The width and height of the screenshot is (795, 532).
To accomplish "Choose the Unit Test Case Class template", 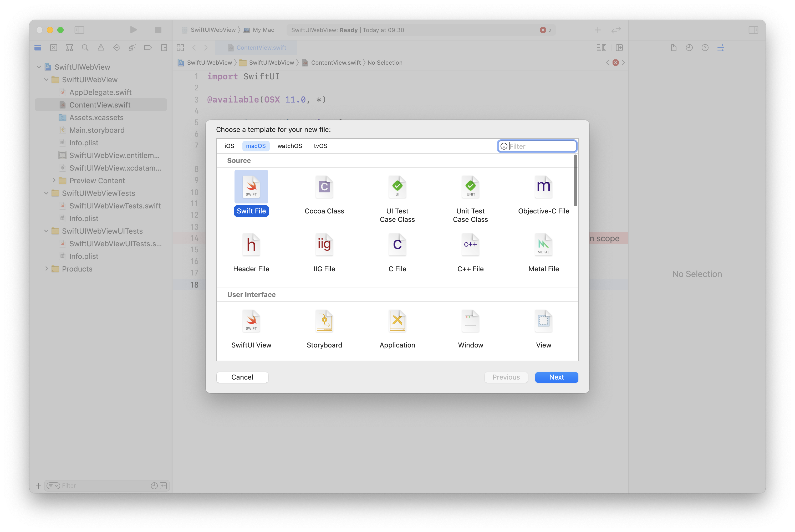I will pos(470,199).
